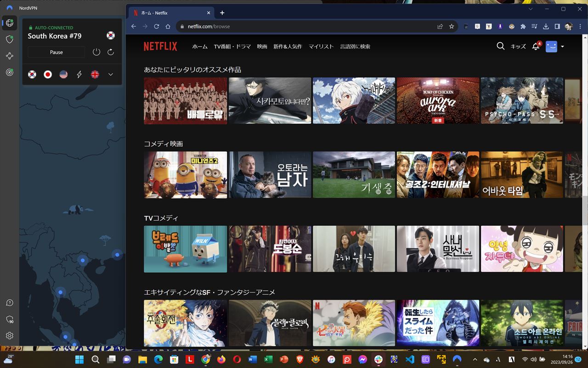
Task: Click the Netflix logo
Action: tap(160, 46)
